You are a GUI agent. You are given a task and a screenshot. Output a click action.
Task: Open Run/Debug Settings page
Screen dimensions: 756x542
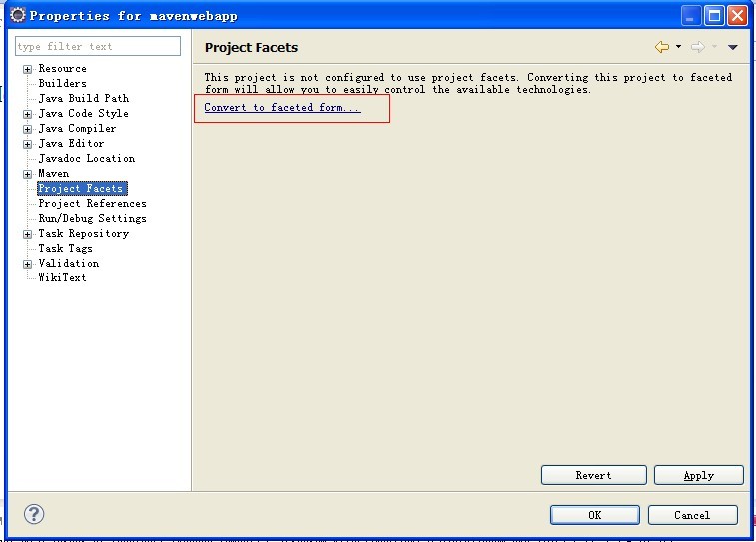pos(92,218)
